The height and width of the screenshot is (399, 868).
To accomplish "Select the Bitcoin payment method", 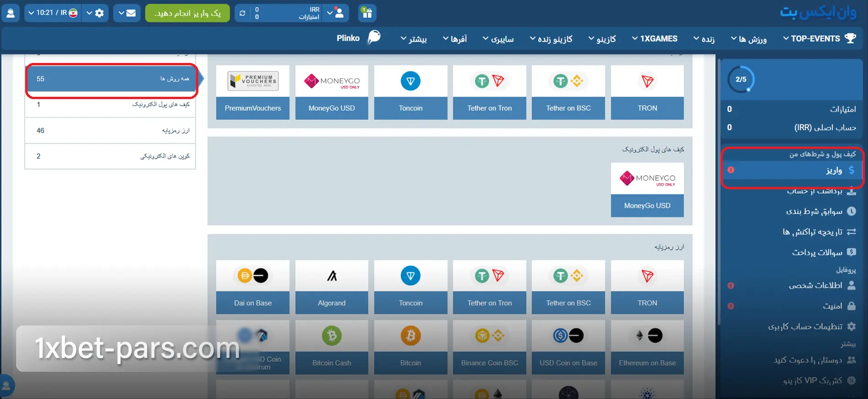I will click(410, 347).
